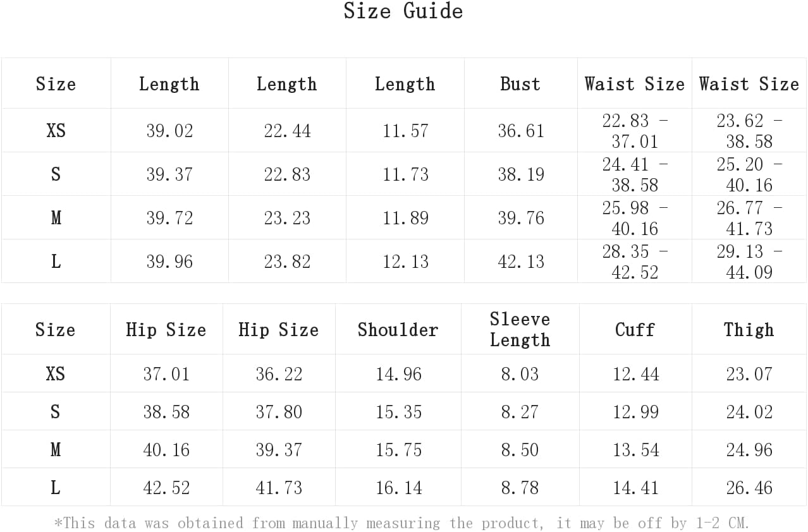
Task: Select the sleeve length value 8.50
Action: click(x=520, y=450)
